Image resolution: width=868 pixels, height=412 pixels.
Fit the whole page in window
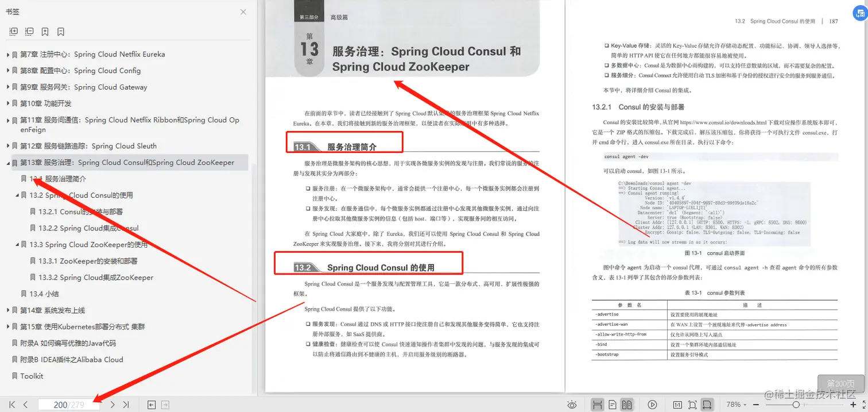(692, 405)
